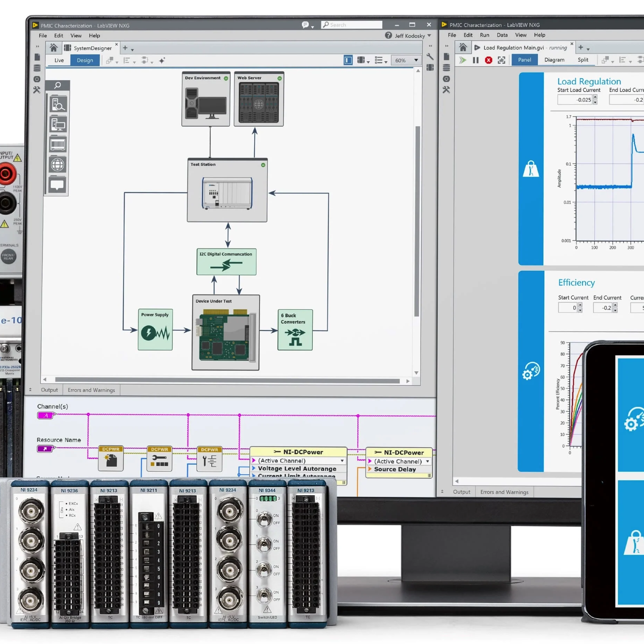This screenshot has height=644, width=644.
Task: Click the red Abort execution icon
Action: coord(488,60)
